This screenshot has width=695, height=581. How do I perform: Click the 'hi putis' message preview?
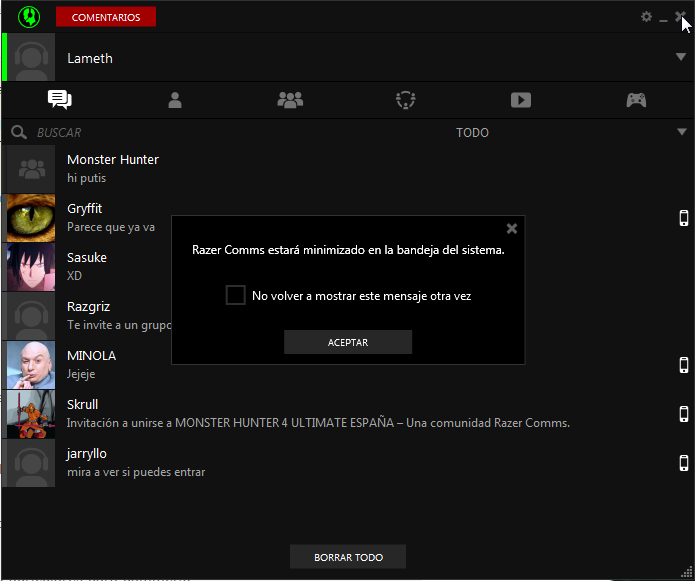86,178
